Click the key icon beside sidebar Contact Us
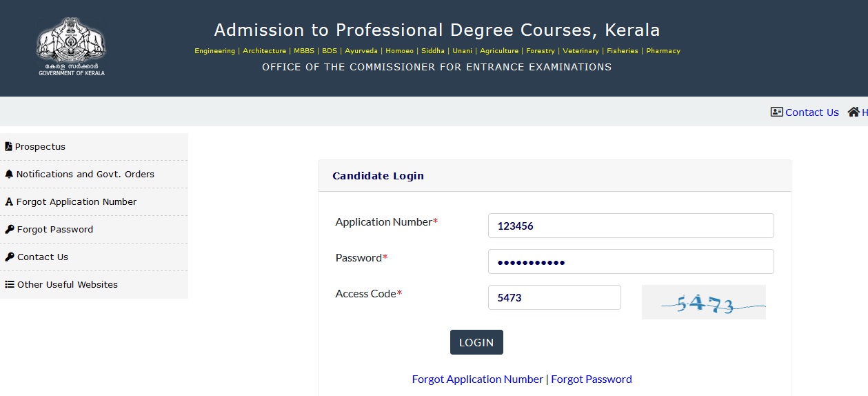The height and width of the screenshot is (396, 868). click(x=10, y=257)
